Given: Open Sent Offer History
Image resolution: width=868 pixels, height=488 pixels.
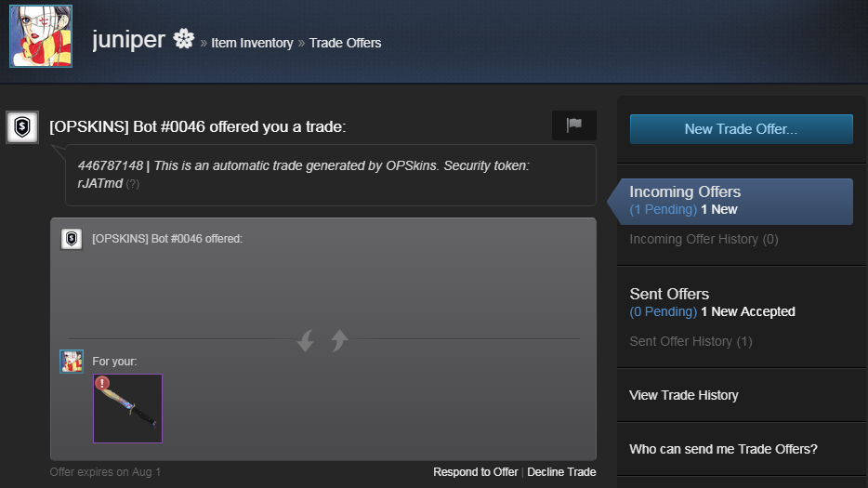Looking at the screenshot, I should (690, 341).
